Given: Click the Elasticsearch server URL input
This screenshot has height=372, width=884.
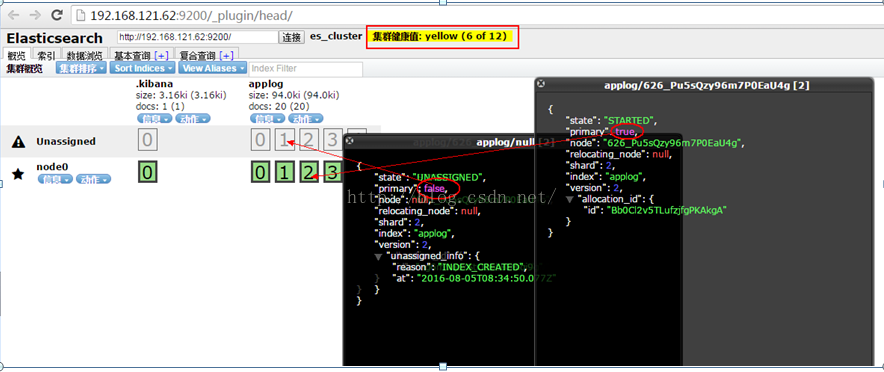Looking at the screenshot, I should coord(197,37).
